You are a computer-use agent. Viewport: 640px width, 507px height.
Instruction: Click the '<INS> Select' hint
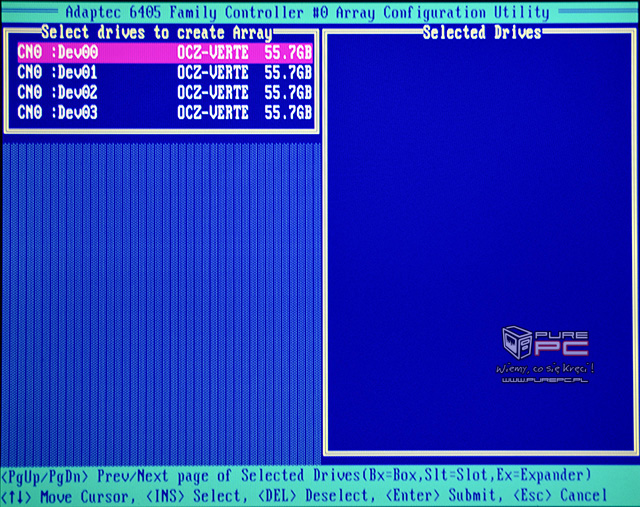tap(196, 496)
